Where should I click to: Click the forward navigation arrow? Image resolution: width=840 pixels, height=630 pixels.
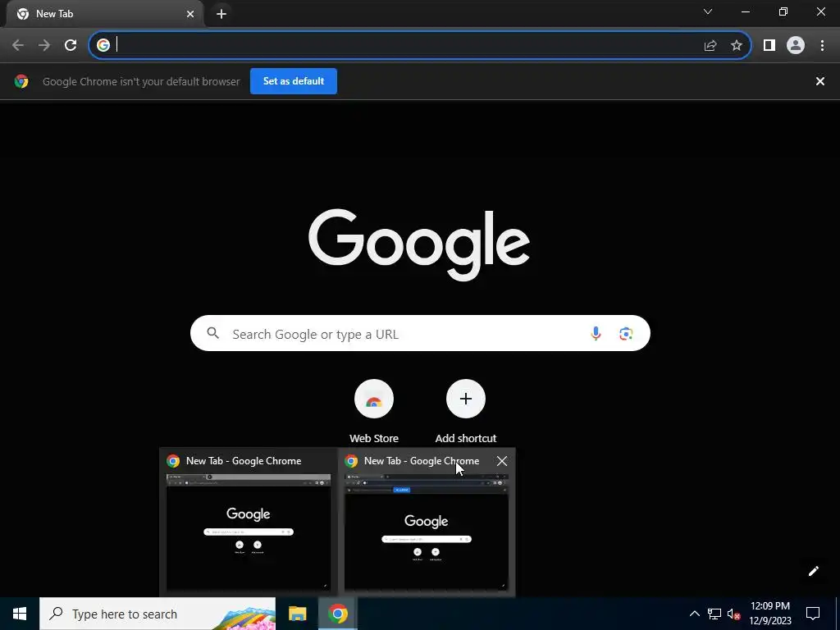44,46
